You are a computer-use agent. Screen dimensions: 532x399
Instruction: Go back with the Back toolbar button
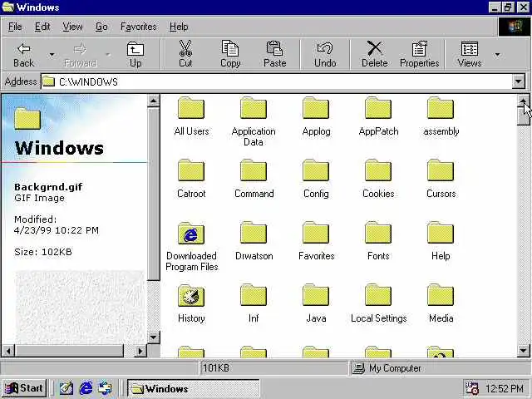click(x=23, y=54)
